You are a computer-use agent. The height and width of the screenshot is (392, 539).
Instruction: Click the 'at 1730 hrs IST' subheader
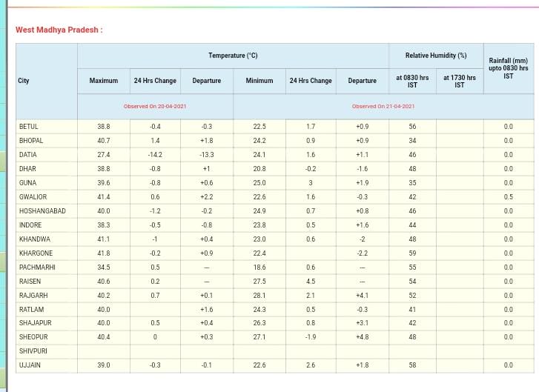coord(460,81)
